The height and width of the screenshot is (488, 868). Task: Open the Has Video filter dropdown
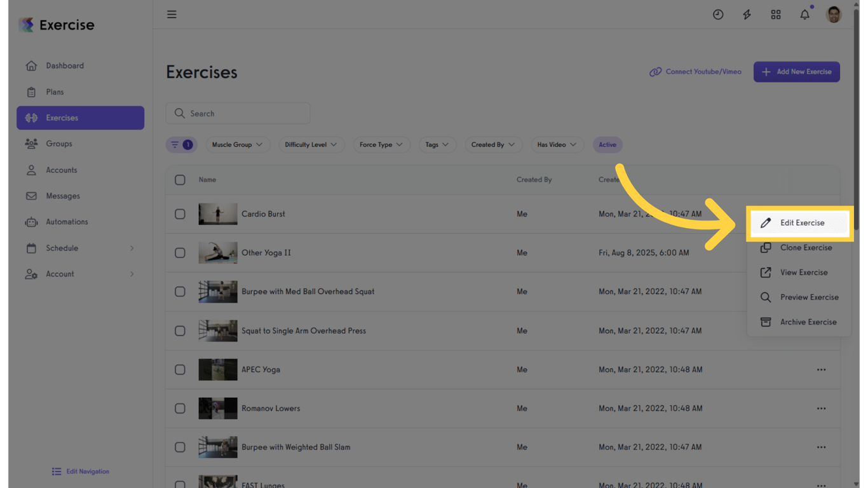(557, 145)
